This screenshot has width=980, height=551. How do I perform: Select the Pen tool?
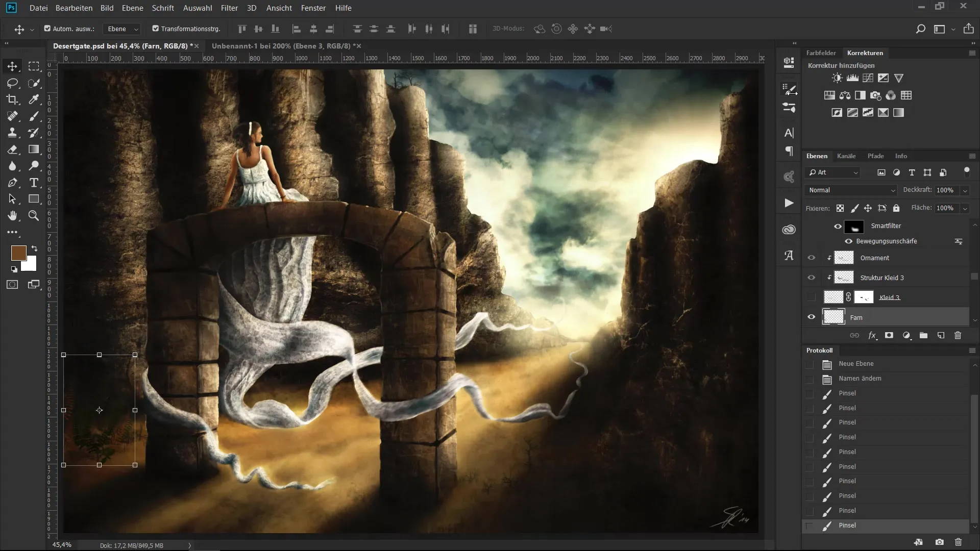[x=12, y=183]
